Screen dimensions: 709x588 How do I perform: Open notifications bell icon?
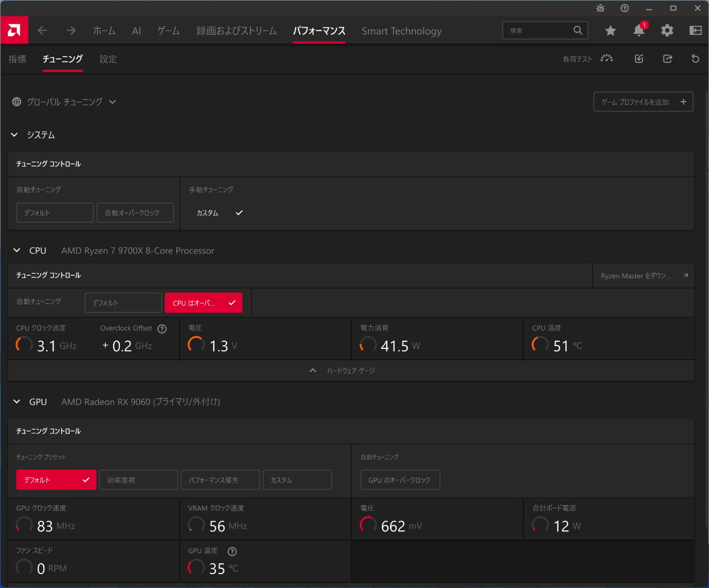(x=639, y=30)
